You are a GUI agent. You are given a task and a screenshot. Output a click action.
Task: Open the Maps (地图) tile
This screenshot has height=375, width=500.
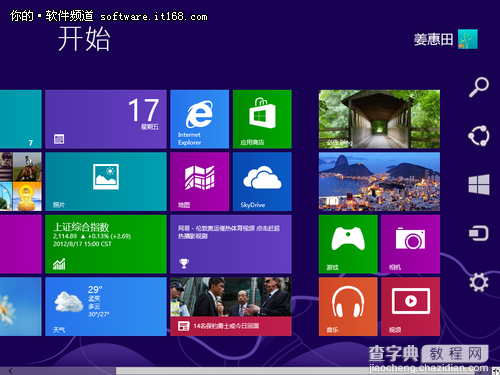[199, 182]
